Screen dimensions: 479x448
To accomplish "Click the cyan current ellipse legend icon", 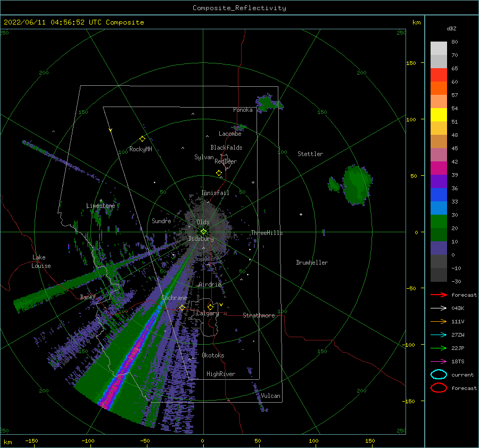I will coord(439,374).
